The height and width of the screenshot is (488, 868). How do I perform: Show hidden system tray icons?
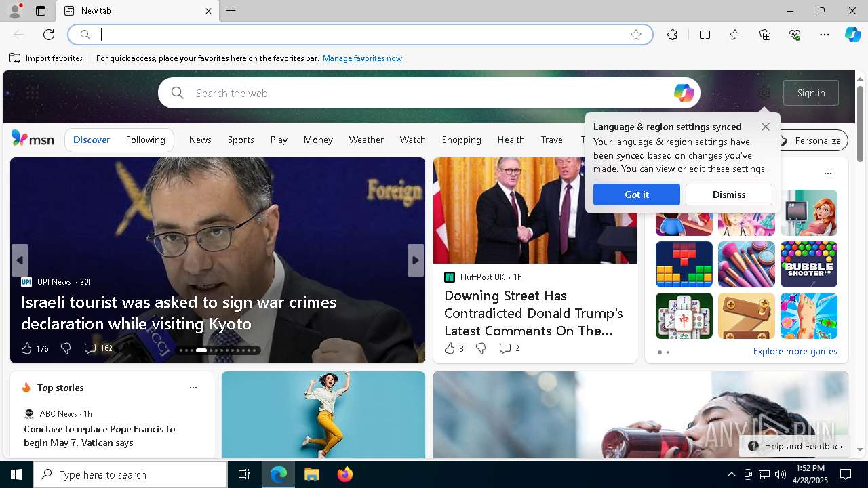tap(731, 474)
